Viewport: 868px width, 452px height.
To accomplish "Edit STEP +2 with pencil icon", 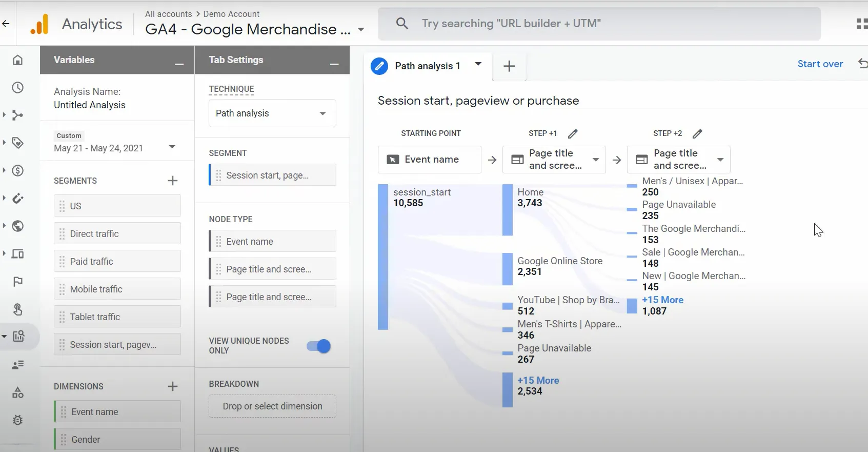I will 697,133.
